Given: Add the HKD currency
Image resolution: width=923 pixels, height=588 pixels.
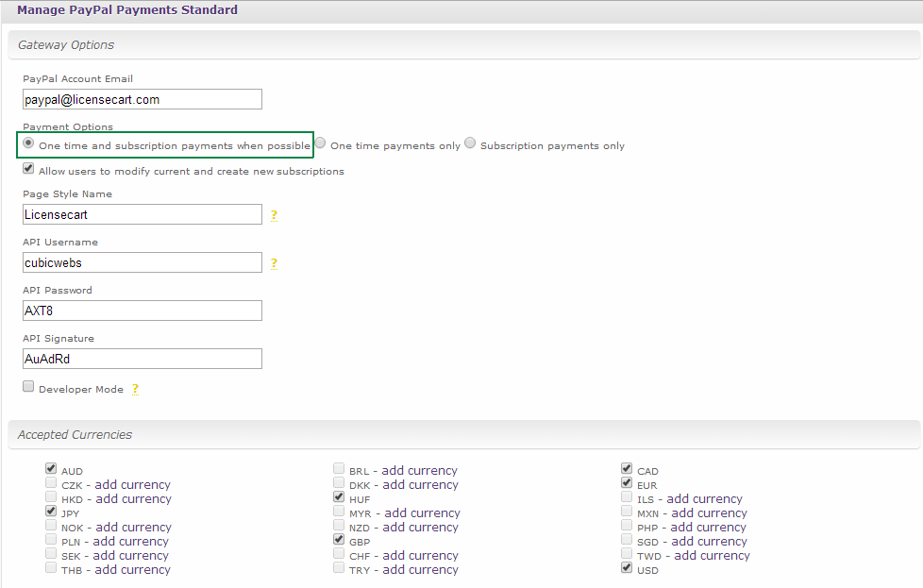Looking at the screenshot, I should [x=134, y=499].
